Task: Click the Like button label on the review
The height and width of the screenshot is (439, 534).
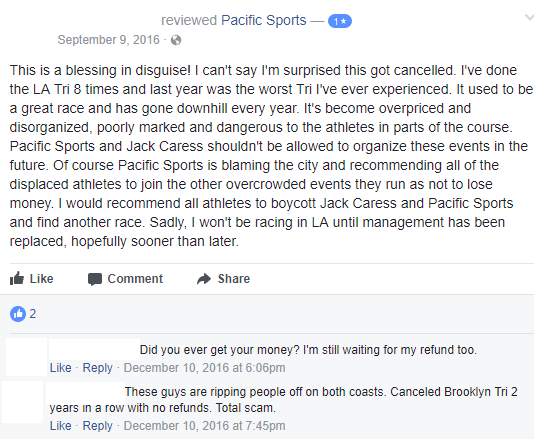Action: point(42,279)
